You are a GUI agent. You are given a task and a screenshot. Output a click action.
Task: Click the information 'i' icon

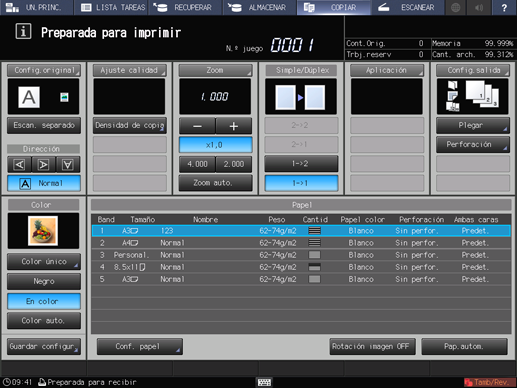tap(23, 32)
